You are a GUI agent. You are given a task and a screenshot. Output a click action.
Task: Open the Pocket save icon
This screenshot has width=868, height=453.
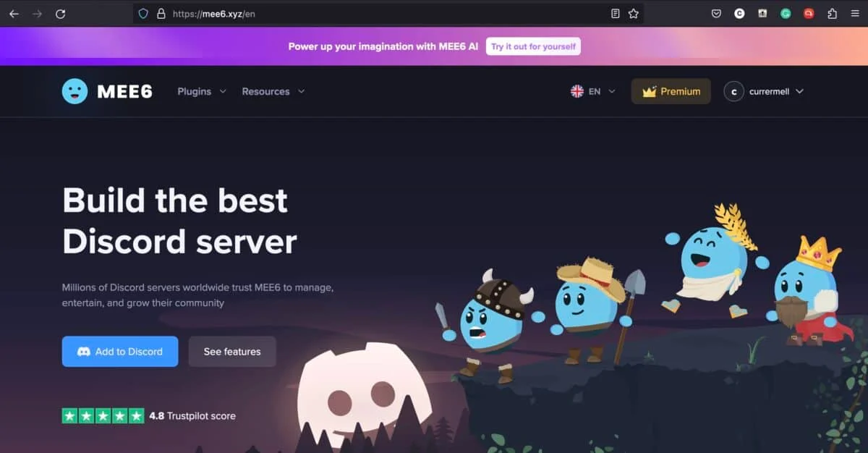point(716,13)
